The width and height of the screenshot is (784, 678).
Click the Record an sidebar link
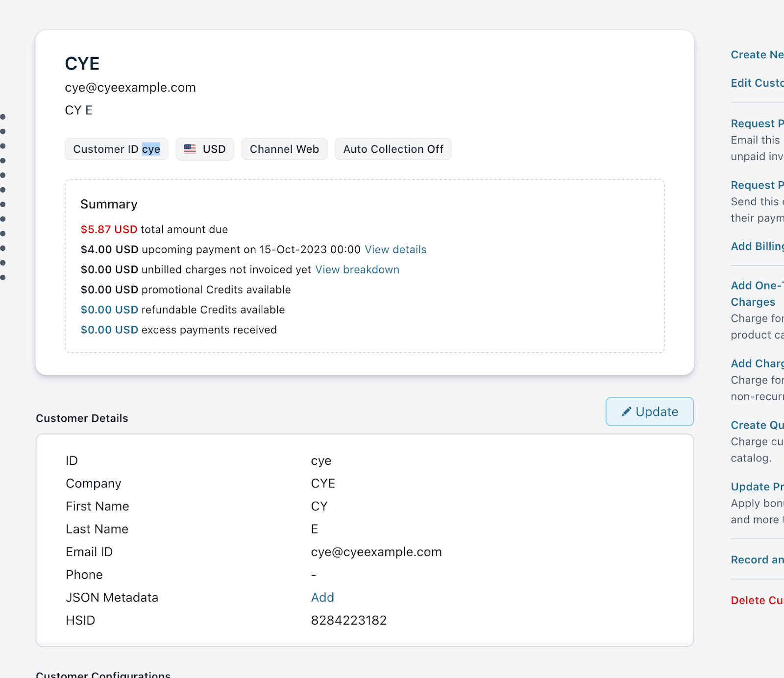coord(757,560)
